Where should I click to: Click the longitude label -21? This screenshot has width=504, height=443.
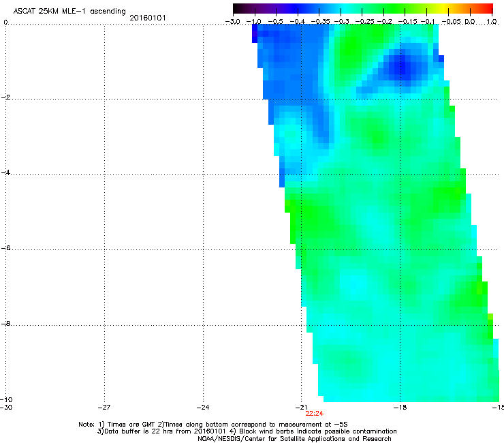(301, 408)
